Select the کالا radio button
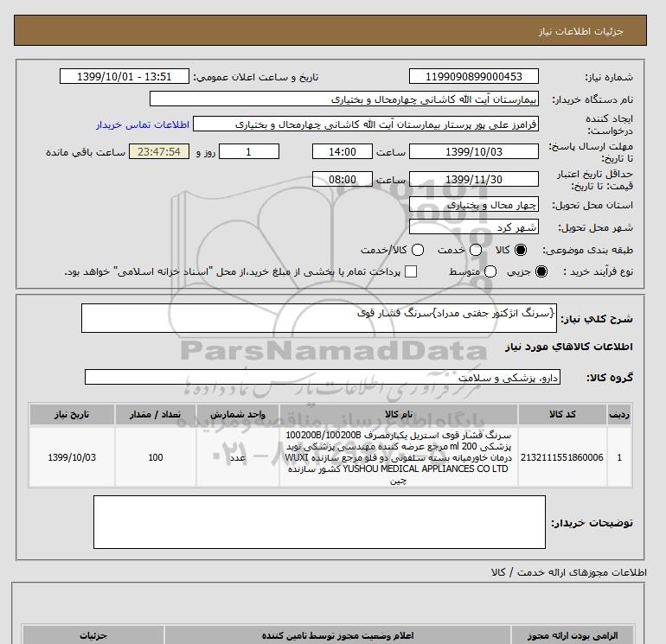This screenshot has height=644, width=666. (x=521, y=250)
